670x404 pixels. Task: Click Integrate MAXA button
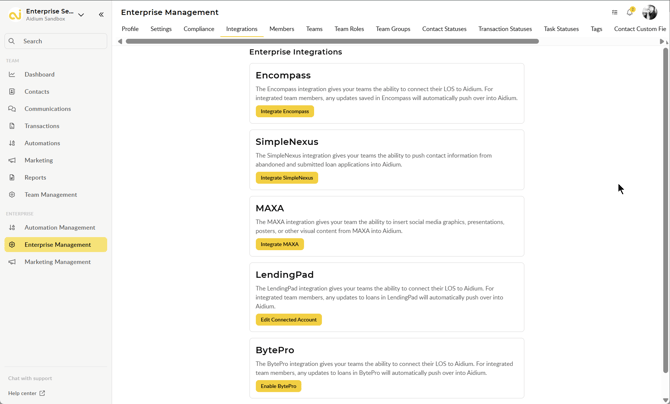pyautogui.click(x=280, y=244)
